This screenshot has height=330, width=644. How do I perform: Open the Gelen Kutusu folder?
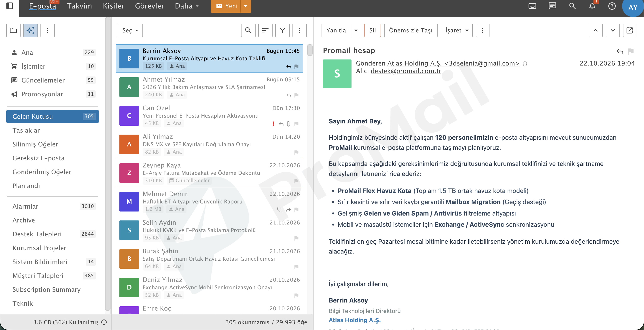(x=53, y=116)
